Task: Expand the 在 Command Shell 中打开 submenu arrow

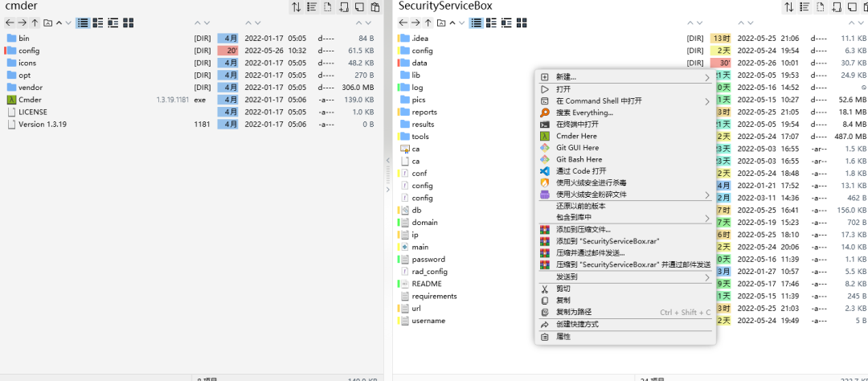Action: point(707,101)
